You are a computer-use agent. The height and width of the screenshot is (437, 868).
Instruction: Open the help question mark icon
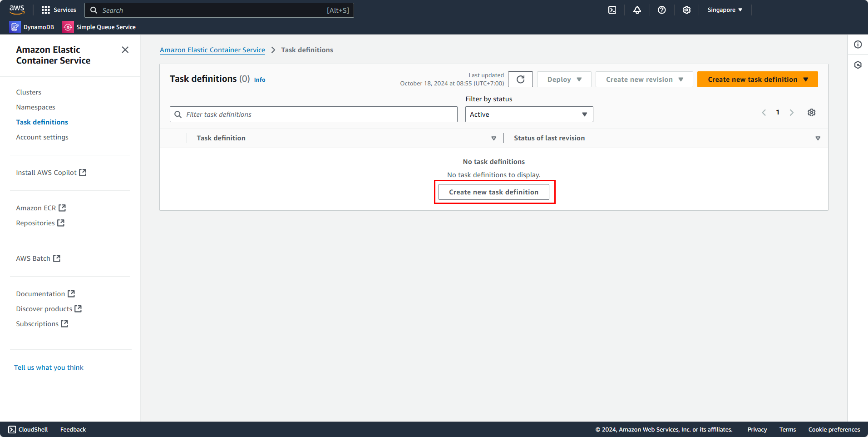(662, 10)
